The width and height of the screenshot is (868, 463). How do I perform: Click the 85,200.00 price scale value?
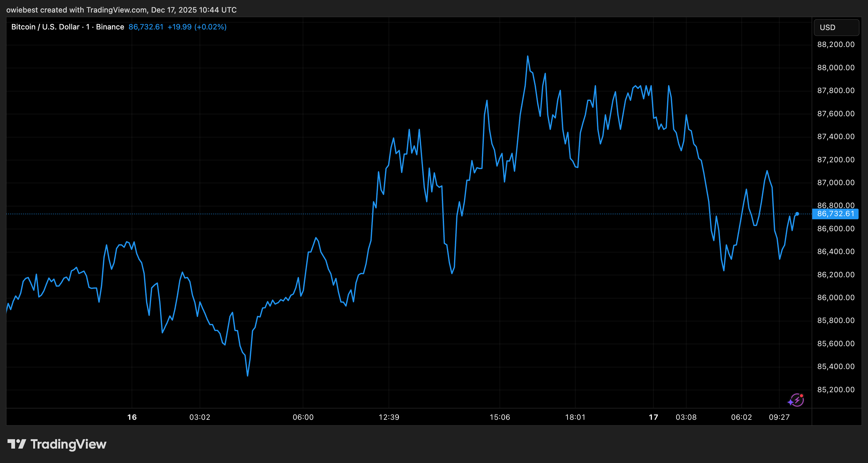click(x=837, y=389)
